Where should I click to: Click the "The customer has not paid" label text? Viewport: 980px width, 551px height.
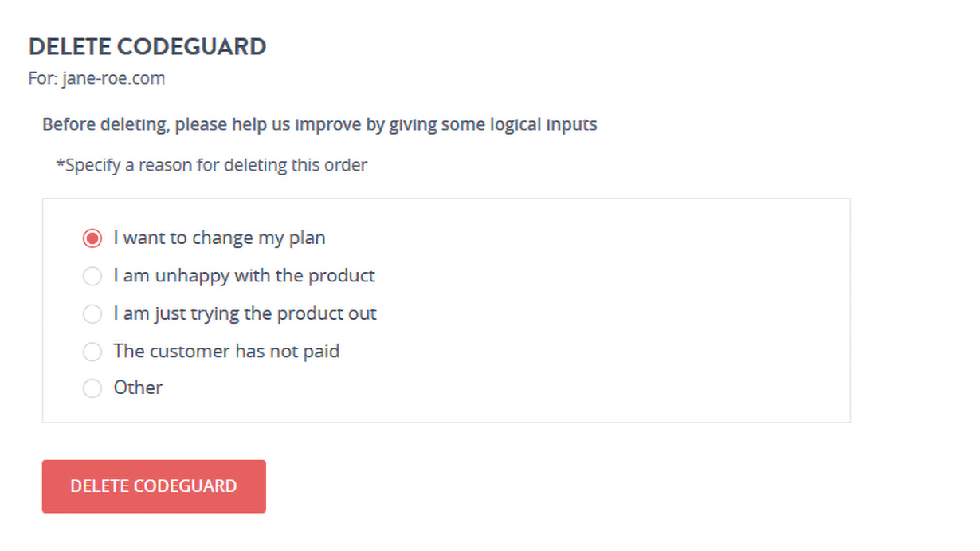pos(226,351)
